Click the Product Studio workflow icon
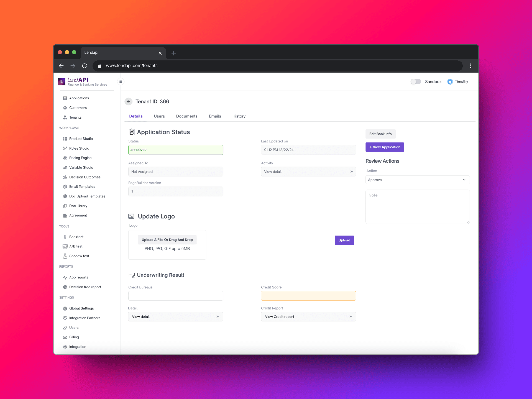 click(65, 139)
